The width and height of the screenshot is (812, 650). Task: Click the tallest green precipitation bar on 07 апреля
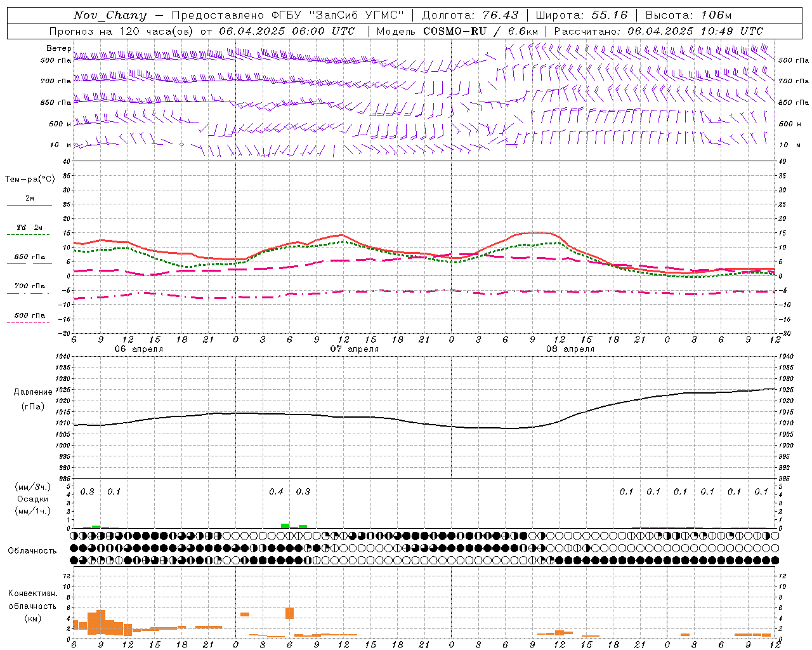point(285,526)
